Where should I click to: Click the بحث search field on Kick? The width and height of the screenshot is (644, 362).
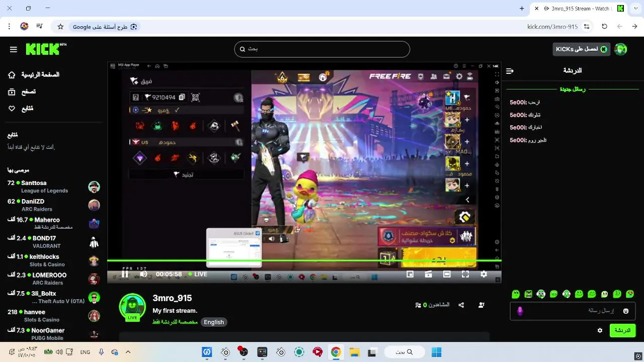322,49
